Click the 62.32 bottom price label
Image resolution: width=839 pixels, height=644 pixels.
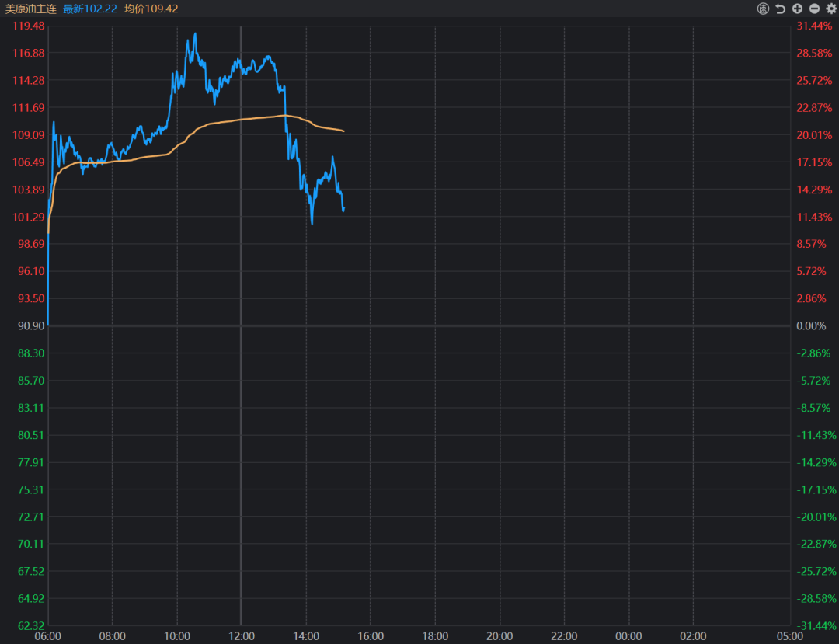(31, 626)
